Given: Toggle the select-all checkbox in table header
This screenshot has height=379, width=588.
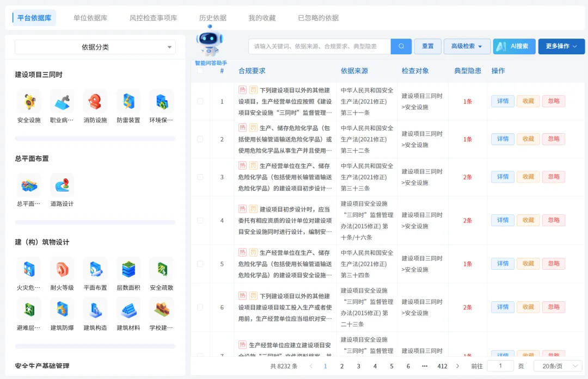Looking at the screenshot, I should (200, 70).
